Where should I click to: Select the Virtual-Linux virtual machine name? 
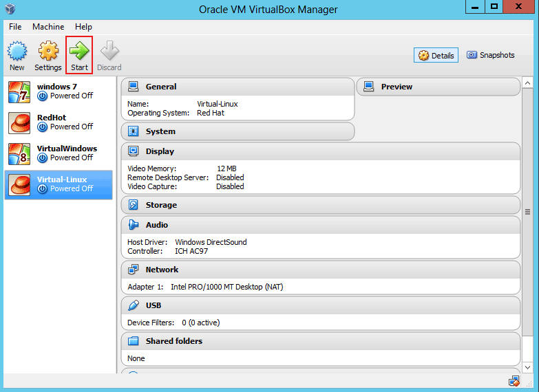(62, 179)
